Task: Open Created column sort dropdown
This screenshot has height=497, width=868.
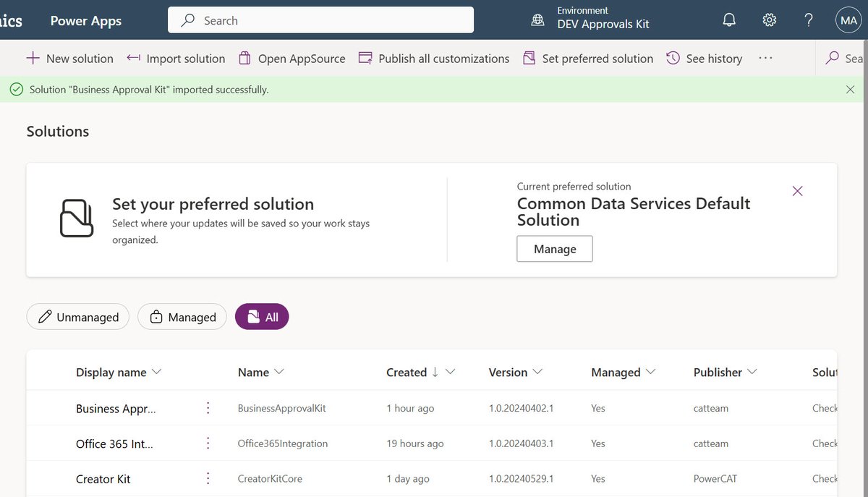Action: [x=450, y=372]
